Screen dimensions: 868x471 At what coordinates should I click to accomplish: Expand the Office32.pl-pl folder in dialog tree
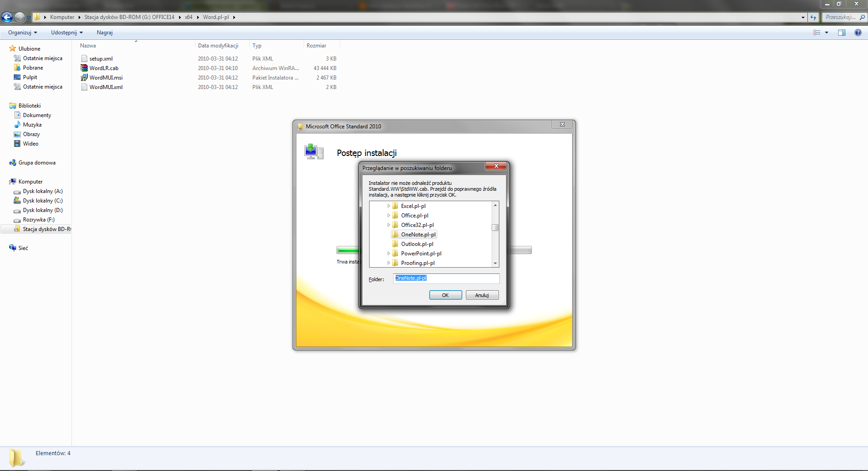click(389, 225)
